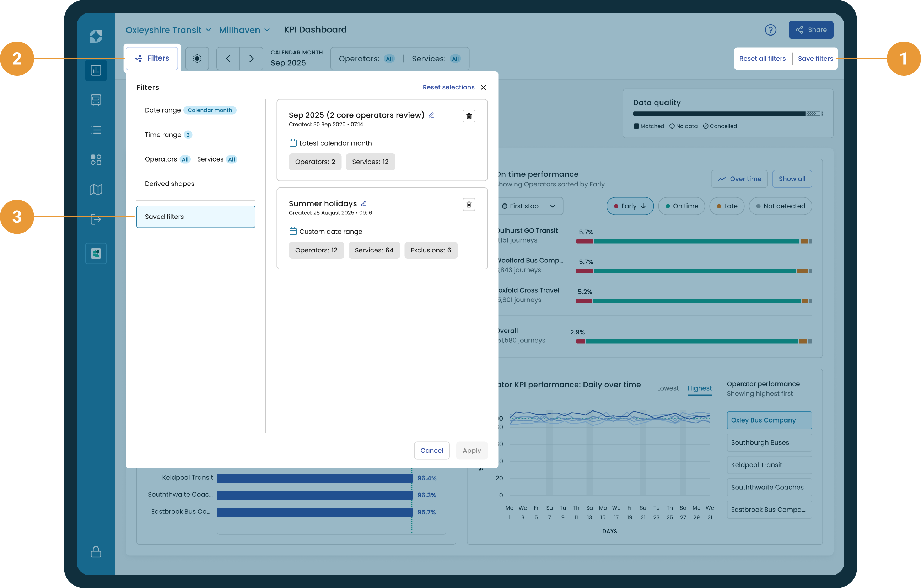
Task: Click the Reset selections link
Action: (448, 87)
